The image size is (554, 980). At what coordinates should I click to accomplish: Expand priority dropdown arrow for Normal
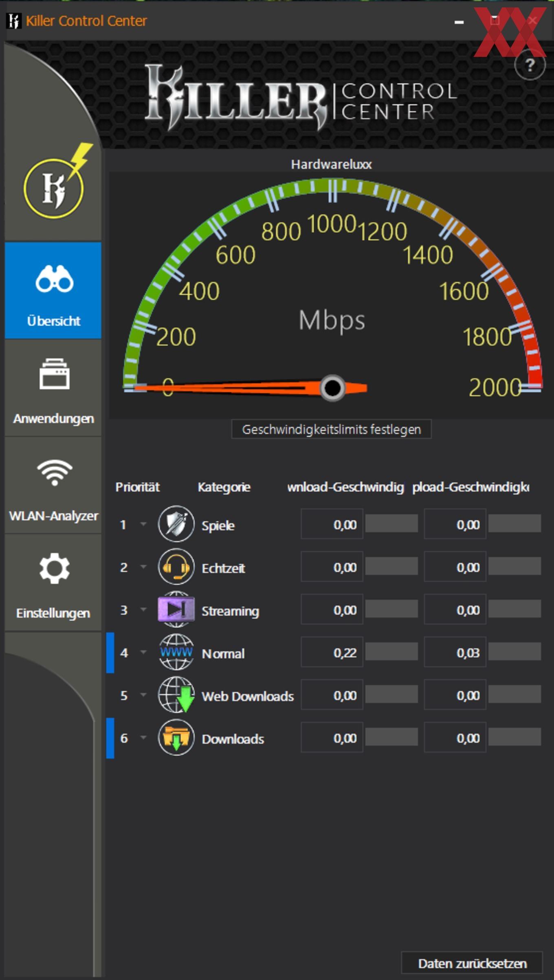click(143, 652)
